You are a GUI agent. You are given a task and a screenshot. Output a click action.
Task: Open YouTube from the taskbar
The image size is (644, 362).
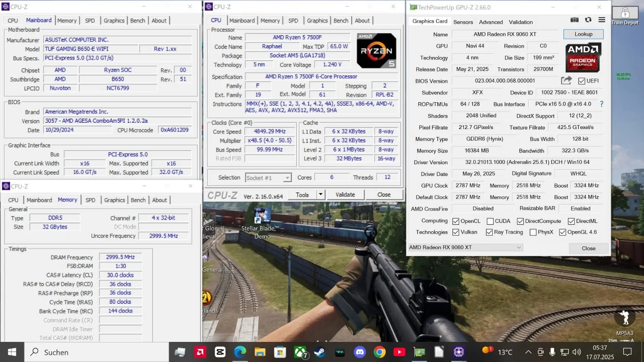coord(400,352)
